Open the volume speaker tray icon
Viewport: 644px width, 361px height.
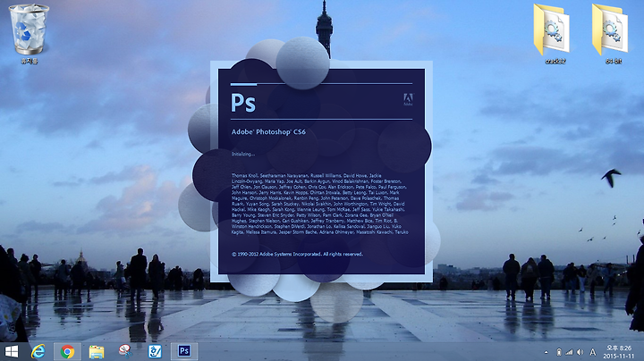point(580,352)
